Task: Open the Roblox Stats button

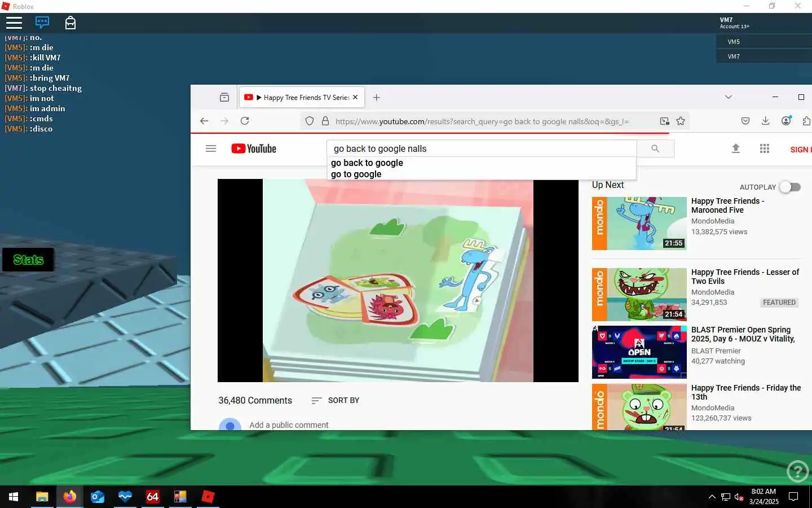Action: click(28, 260)
